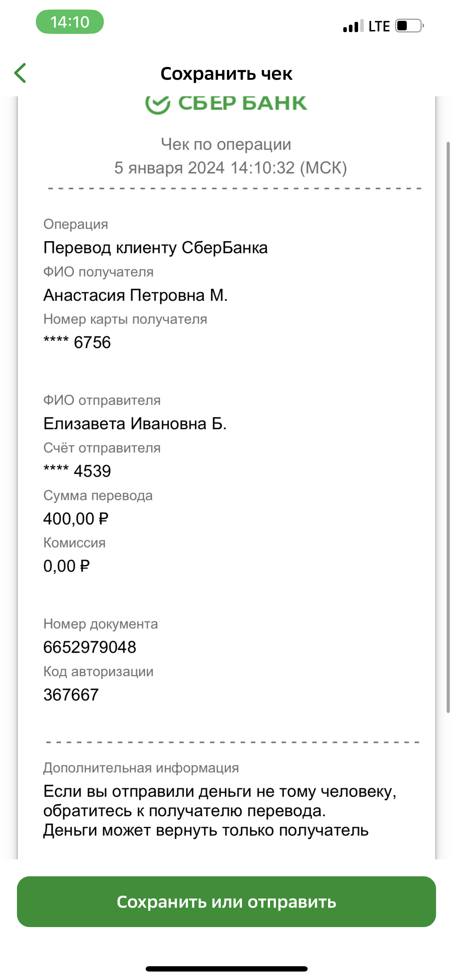Image resolution: width=453 pixels, height=980 pixels.
Task: Tap the battery status icon
Action: click(x=410, y=26)
